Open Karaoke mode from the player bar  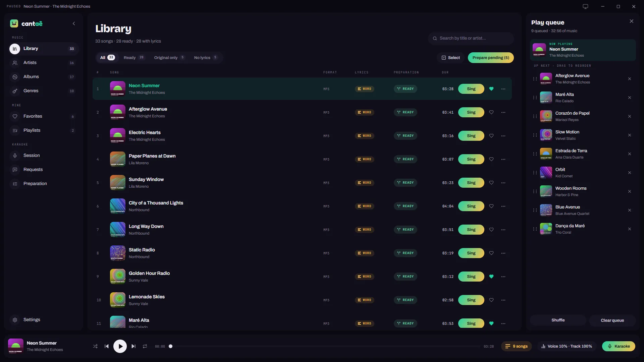click(619, 346)
